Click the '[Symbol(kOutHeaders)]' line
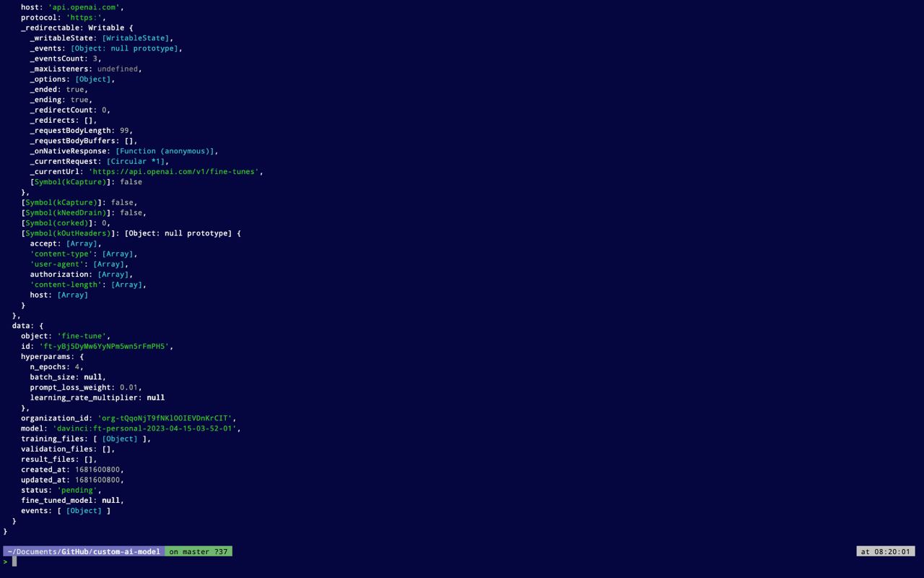This screenshot has height=578, width=924. coord(131,233)
